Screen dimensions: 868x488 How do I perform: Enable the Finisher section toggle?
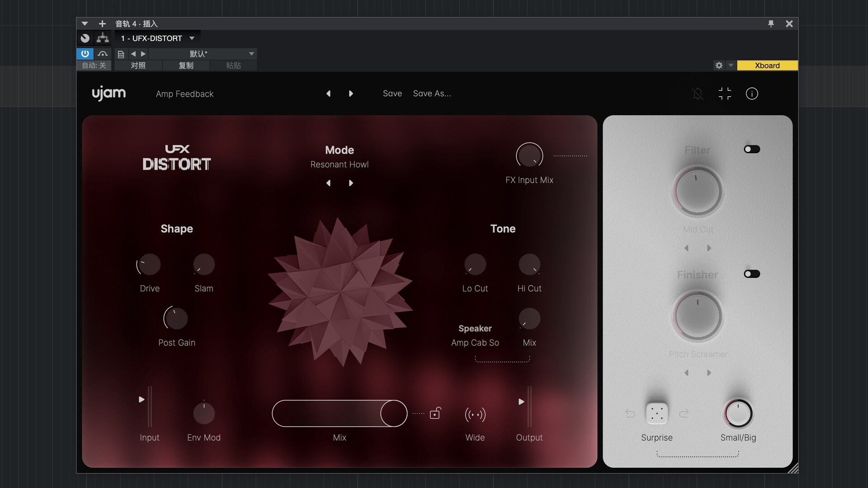(x=752, y=273)
